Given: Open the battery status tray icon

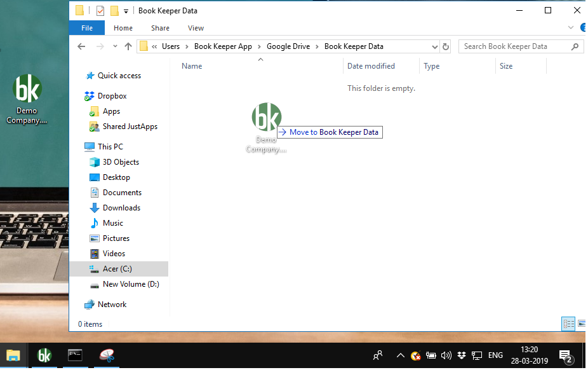Looking at the screenshot, I should 431,356.
